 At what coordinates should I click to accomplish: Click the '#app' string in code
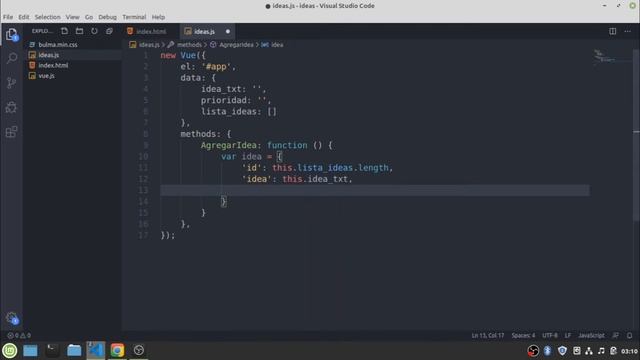(216, 67)
